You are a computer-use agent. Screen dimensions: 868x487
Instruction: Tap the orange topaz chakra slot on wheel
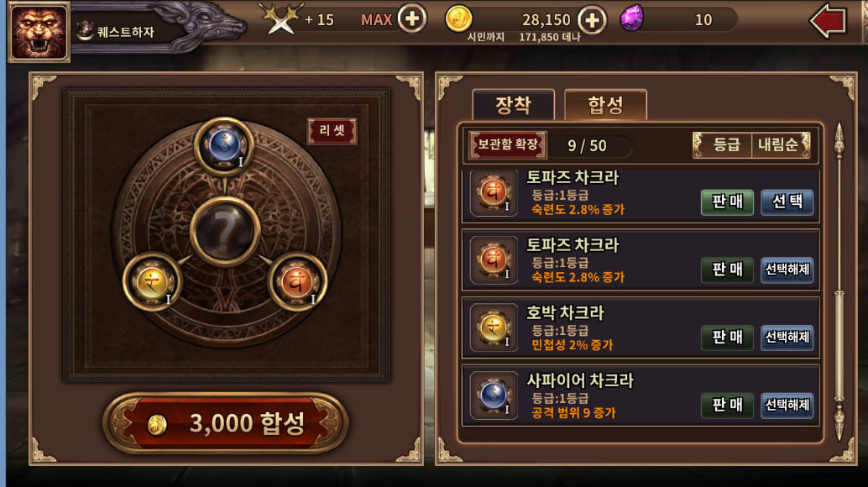(296, 281)
